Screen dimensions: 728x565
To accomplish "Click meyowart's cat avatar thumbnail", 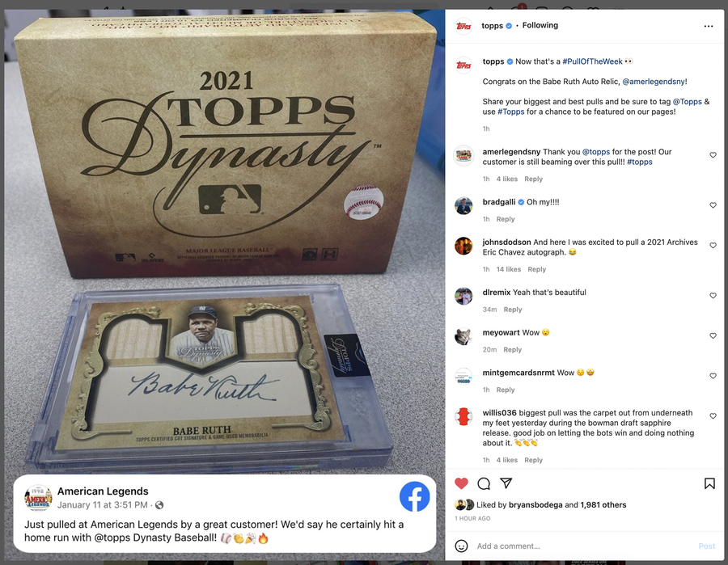I will click(463, 336).
